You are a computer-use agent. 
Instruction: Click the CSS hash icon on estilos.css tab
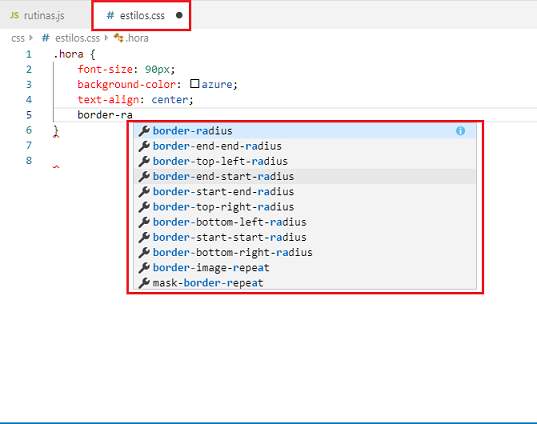(x=110, y=15)
